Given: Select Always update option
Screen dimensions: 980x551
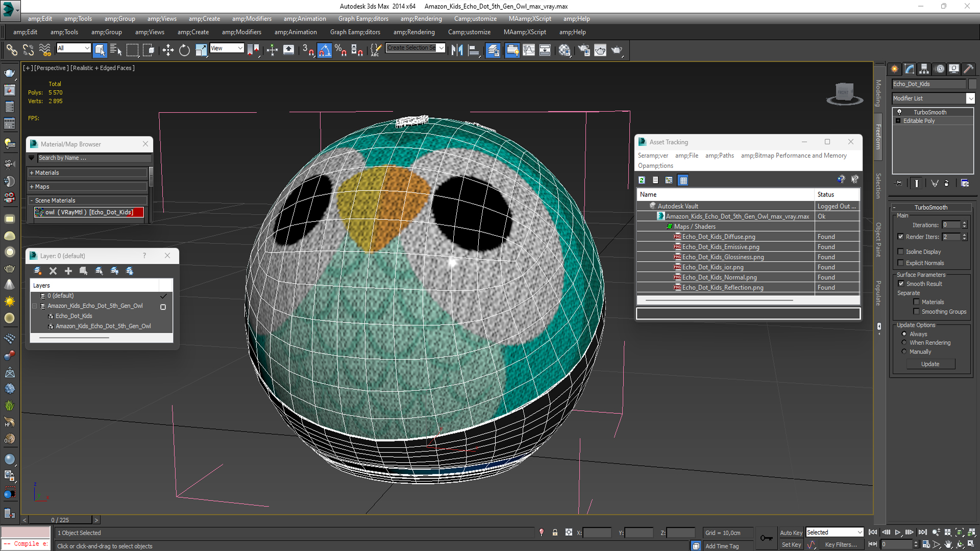Looking at the screenshot, I should [904, 334].
